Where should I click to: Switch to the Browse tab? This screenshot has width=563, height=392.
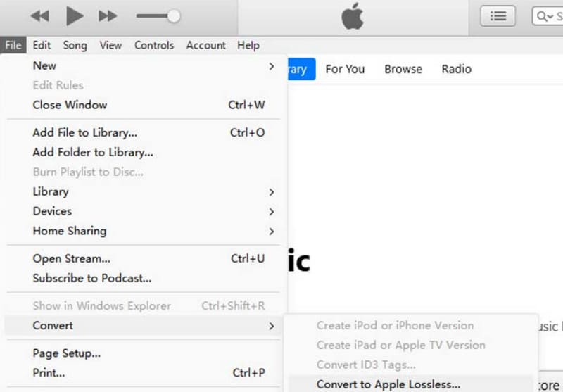(403, 69)
